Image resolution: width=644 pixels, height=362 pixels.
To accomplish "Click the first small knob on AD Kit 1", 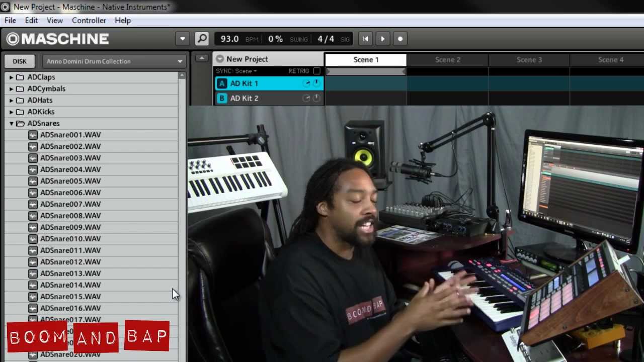I will 306,83.
